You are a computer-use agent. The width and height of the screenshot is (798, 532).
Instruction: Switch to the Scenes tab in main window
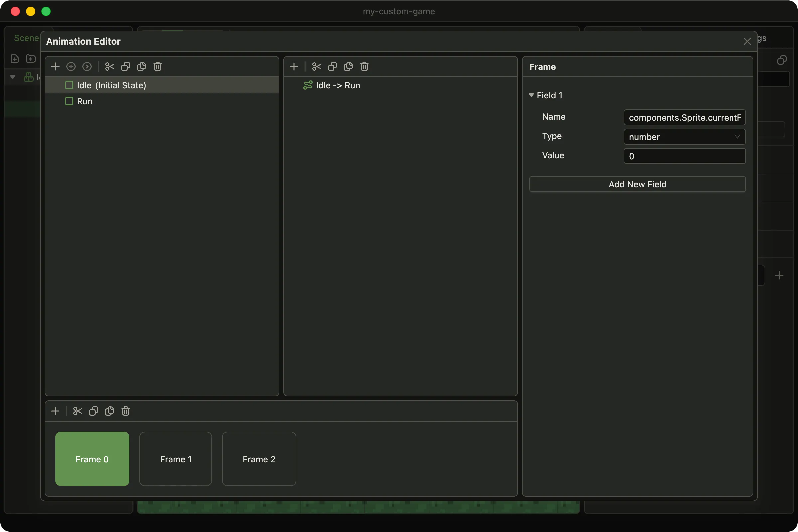point(27,38)
